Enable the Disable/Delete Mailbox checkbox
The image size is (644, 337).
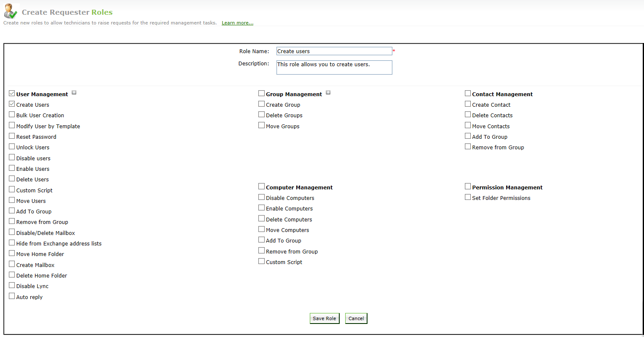click(12, 232)
